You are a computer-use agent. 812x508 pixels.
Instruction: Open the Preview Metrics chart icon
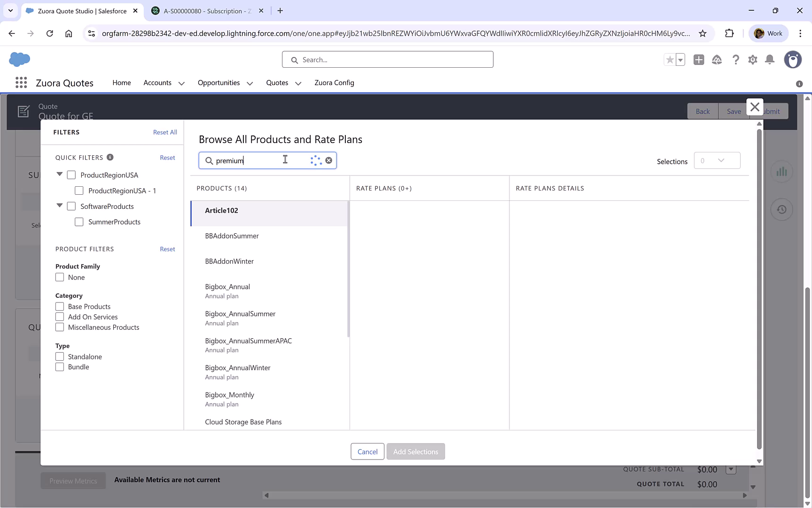781,171
